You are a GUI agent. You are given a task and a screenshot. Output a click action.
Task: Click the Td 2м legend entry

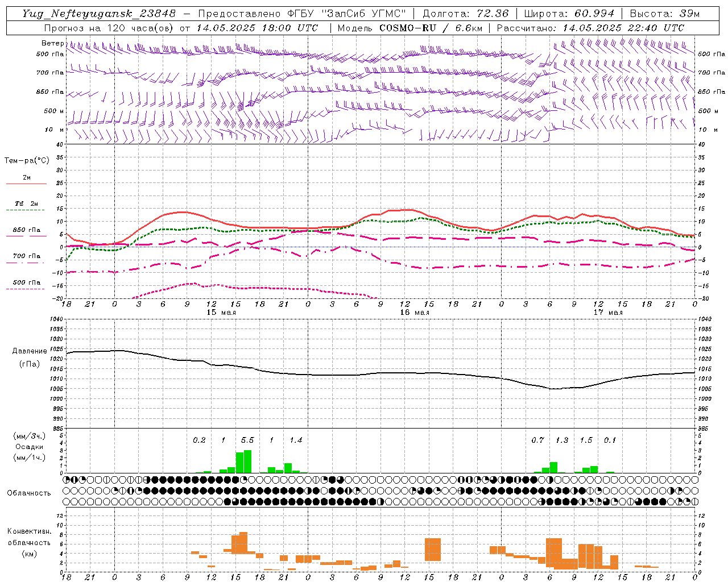coord(27,203)
